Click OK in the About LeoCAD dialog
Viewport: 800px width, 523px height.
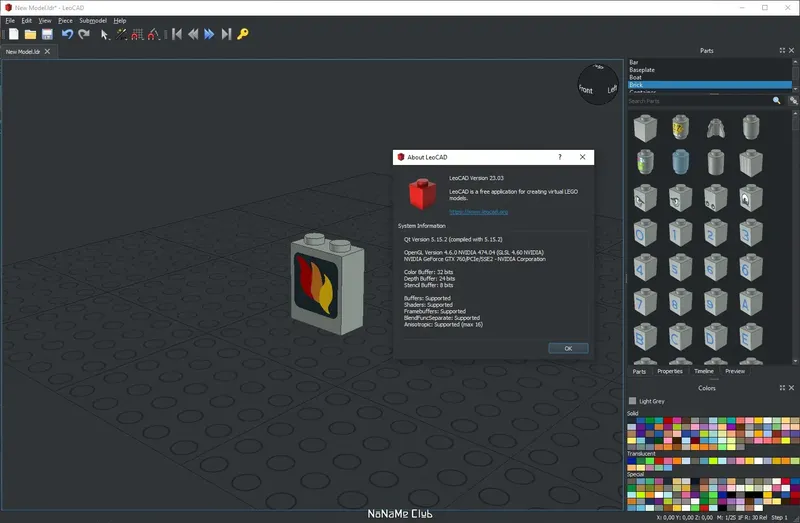coord(568,348)
